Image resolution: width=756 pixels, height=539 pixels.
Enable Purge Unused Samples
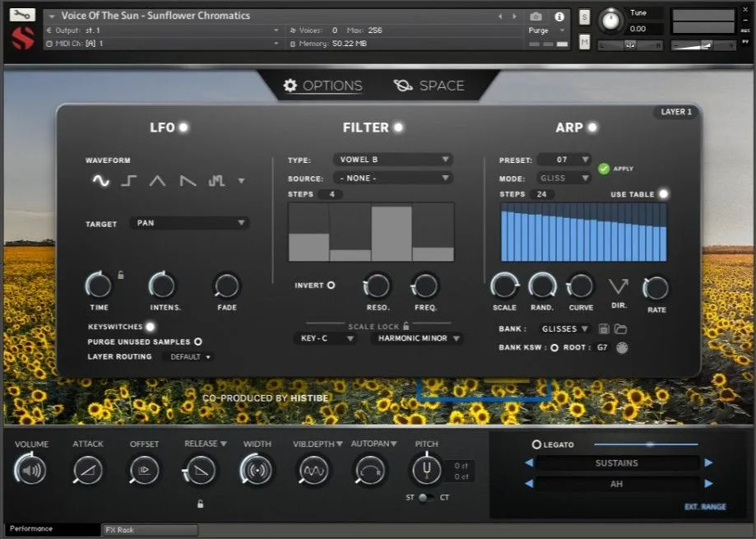197,342
